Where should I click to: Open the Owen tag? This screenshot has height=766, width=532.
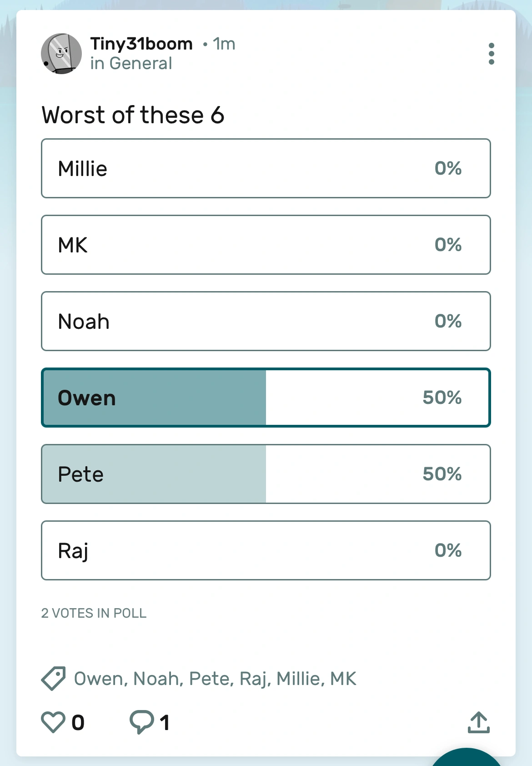coord(100,678)
